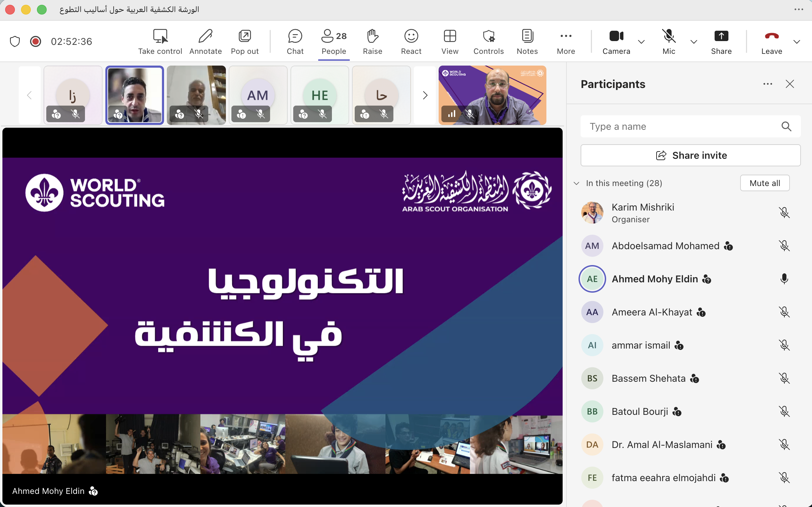Click the video tile with bookshelf background

(196, 95)
